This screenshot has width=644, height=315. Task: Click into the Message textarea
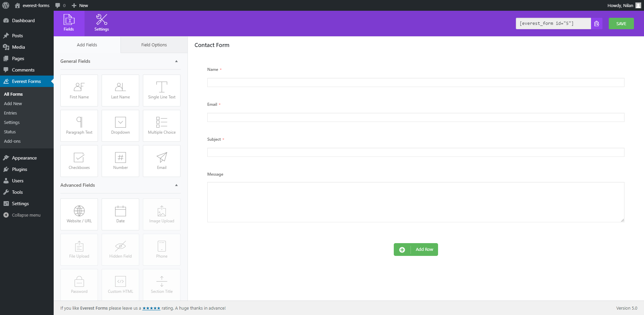[x=415, y=202]
